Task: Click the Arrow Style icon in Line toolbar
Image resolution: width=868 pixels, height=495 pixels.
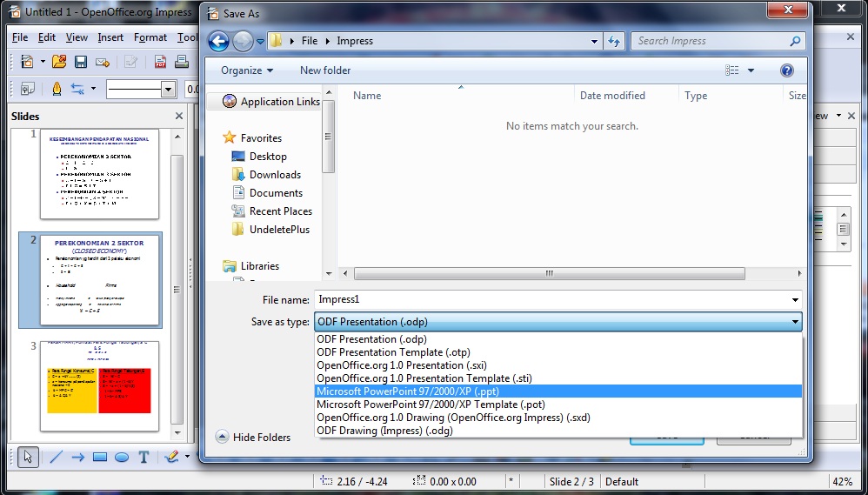Action: [77, 89]
